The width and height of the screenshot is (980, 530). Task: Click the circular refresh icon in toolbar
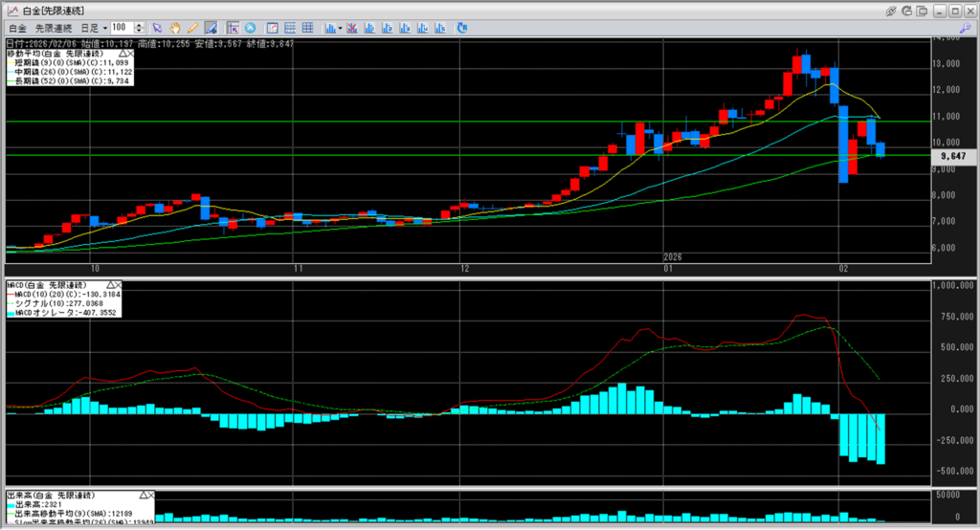click(460, 28)
